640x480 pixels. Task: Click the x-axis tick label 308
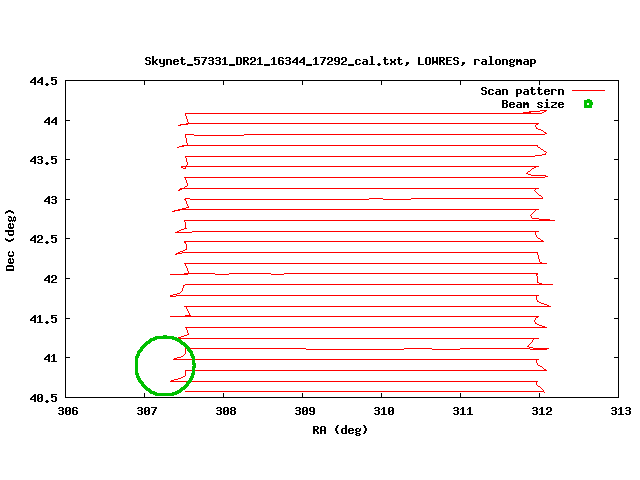point(226,411)
